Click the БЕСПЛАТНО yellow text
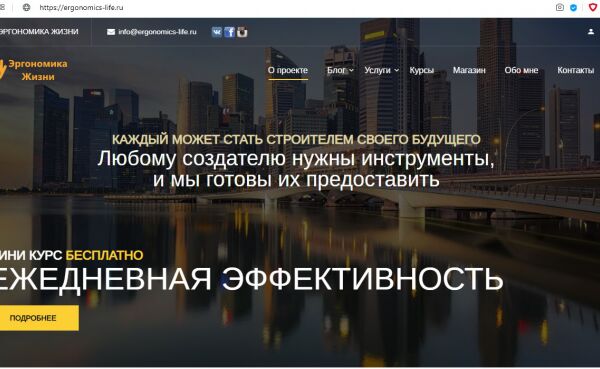This screenshot has width=600, height=369. 104,255
